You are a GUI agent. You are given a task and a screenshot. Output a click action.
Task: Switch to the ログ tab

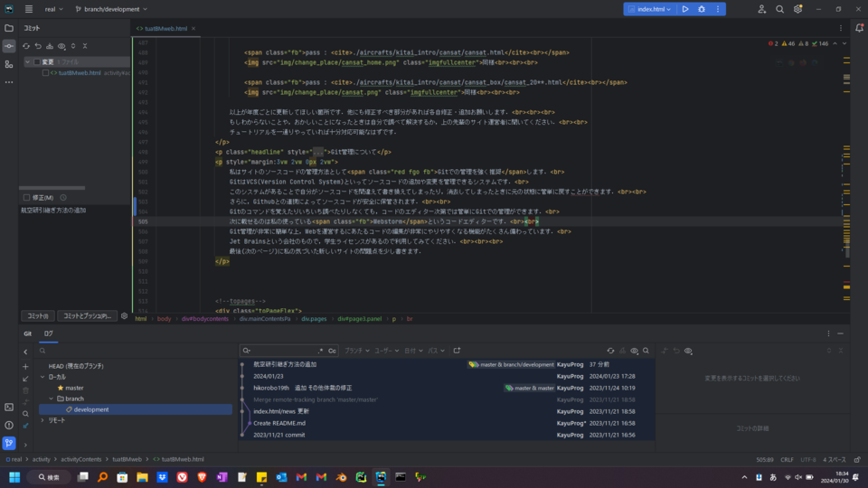tap(49, 333)
